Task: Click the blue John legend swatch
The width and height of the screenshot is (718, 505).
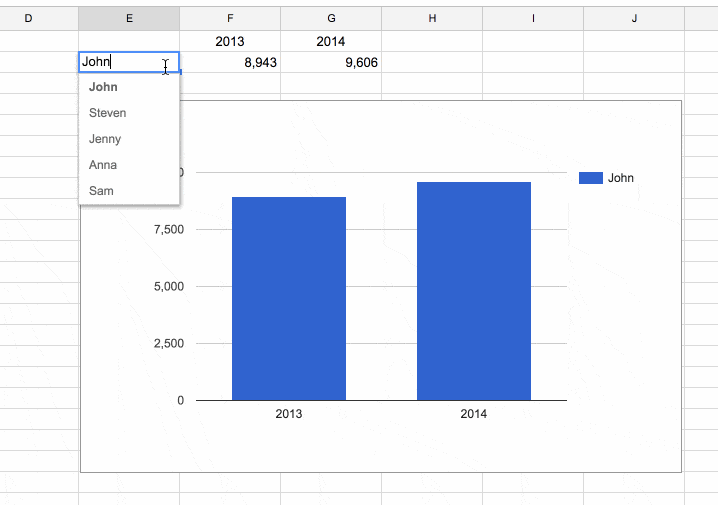Action: 591,178
